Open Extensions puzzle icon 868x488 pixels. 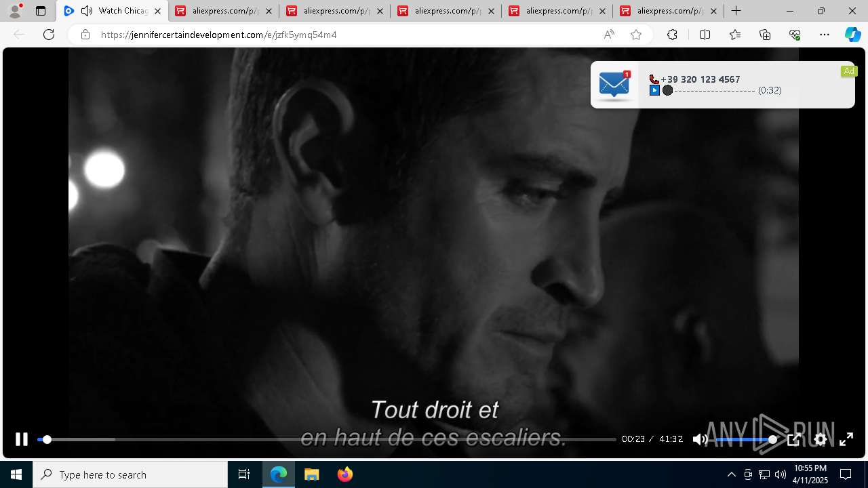click(x=672, y=35)
